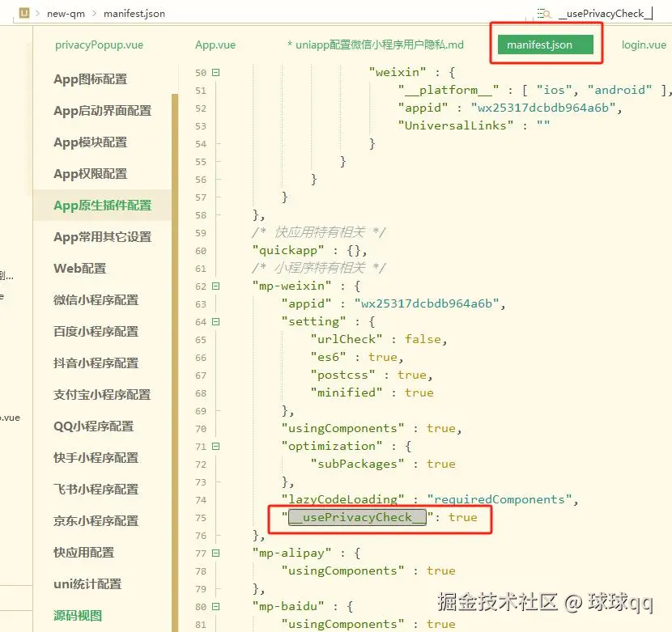Click the "es6" key on line 66
672x632 pixels.
point(328,357)
